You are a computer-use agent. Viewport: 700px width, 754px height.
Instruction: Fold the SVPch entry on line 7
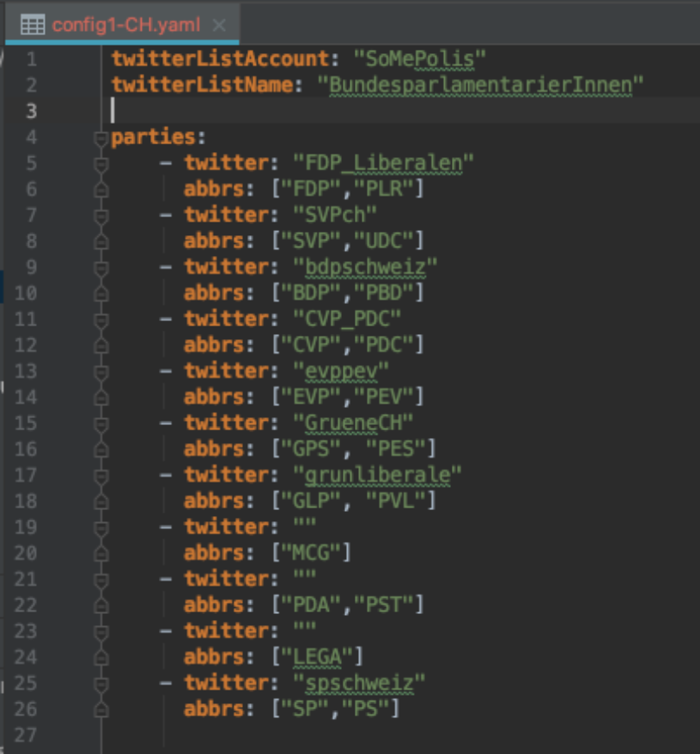[x=101, y=215]
